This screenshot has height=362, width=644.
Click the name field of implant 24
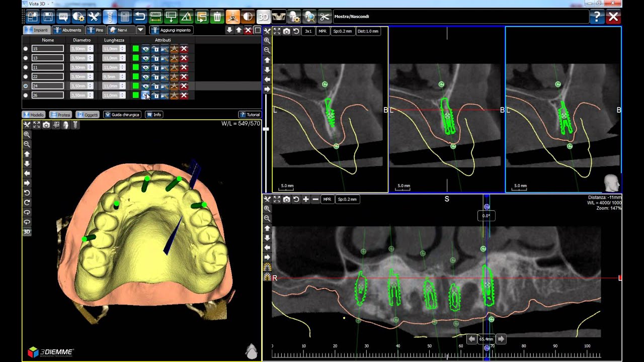pyautogui.click(x=48, y=86)
